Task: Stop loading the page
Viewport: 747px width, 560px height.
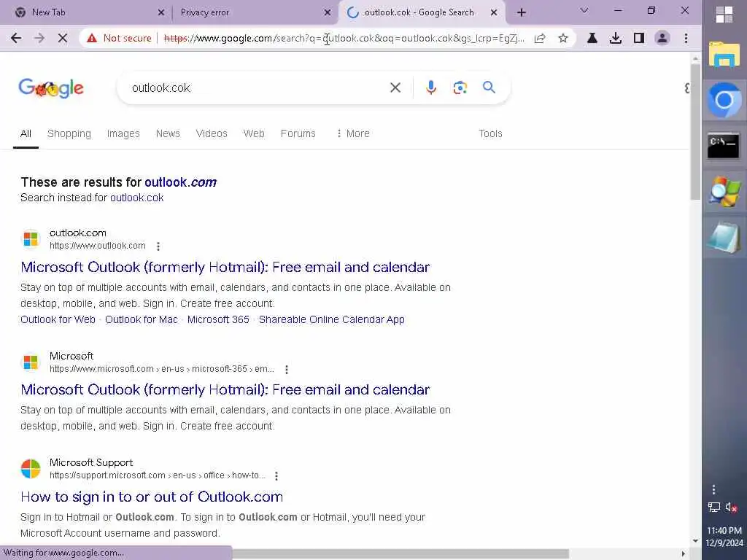Action: point(63,38)
